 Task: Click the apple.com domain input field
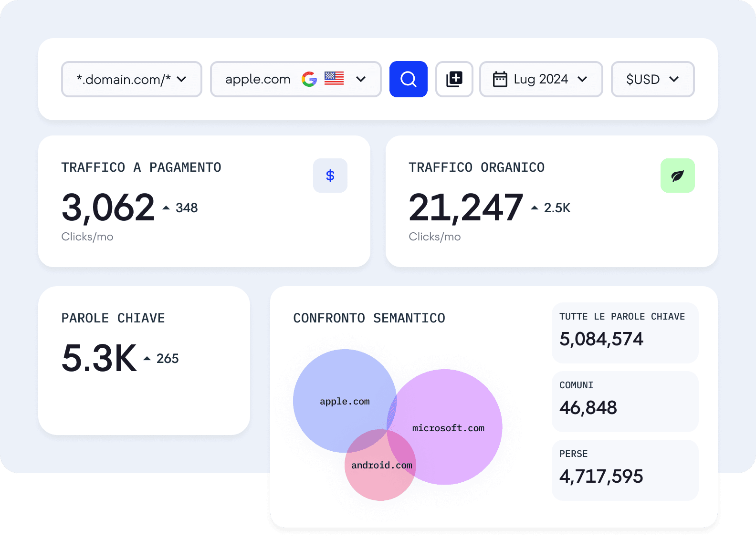click(296, 79)
